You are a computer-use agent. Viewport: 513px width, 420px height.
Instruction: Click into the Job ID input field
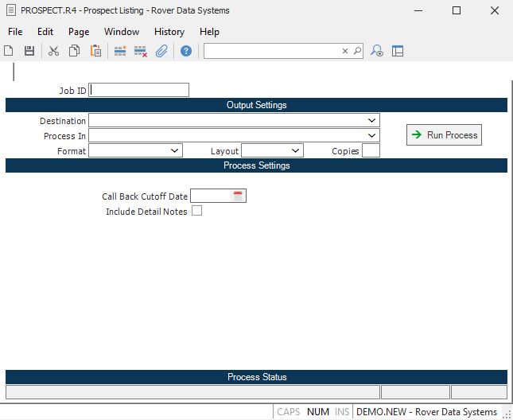pyautogui.click(x=139, y=90)
